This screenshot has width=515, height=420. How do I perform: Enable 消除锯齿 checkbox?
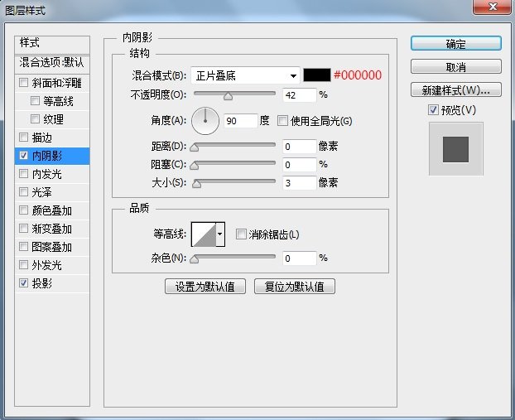(x=241, y=234)
